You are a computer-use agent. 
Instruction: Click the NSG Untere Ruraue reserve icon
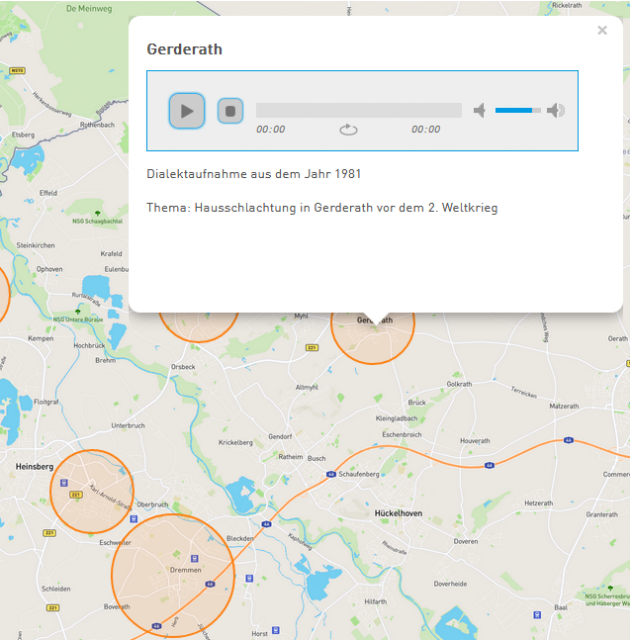[78, 311]
